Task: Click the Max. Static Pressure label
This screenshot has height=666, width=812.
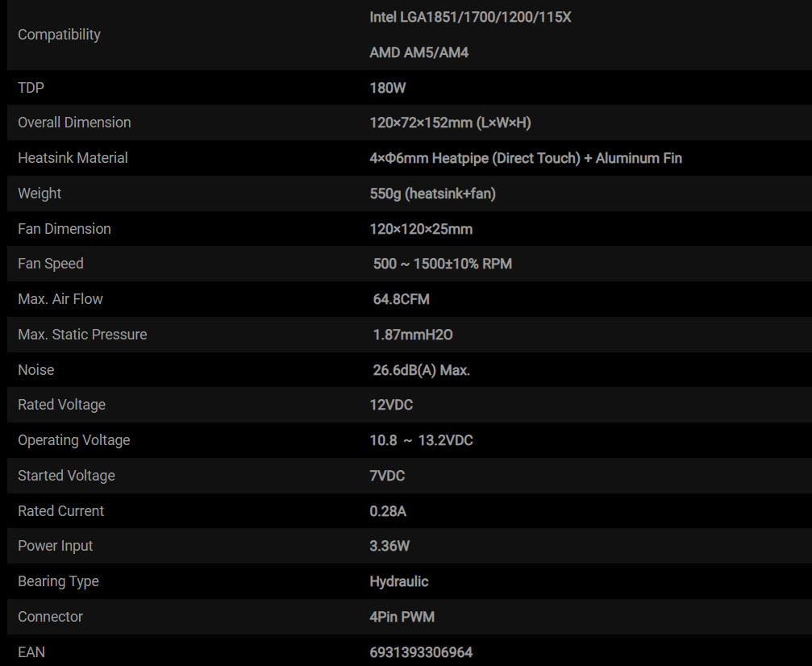Action: 82,335
